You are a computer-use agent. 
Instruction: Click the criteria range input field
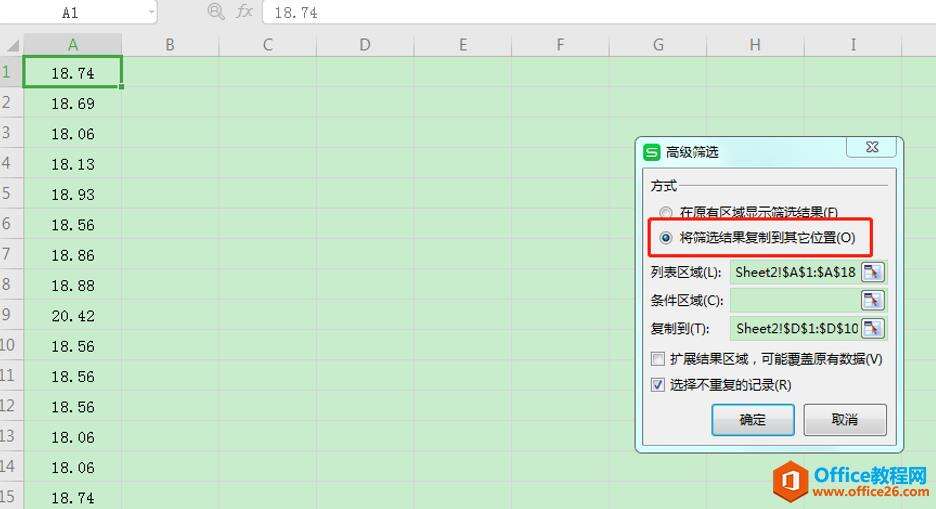(x=795, y=300)
